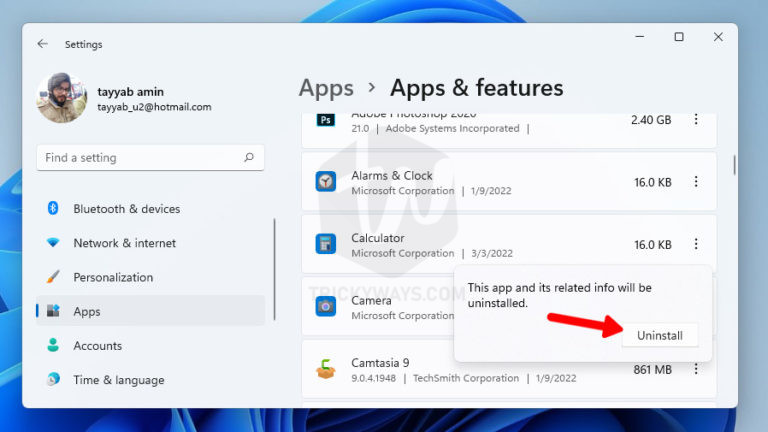The height and width of the screenshot is (432, 768).
Task: Click the Camtasia 9 app name
Action: pyautogui.click(x=380, y=363)
